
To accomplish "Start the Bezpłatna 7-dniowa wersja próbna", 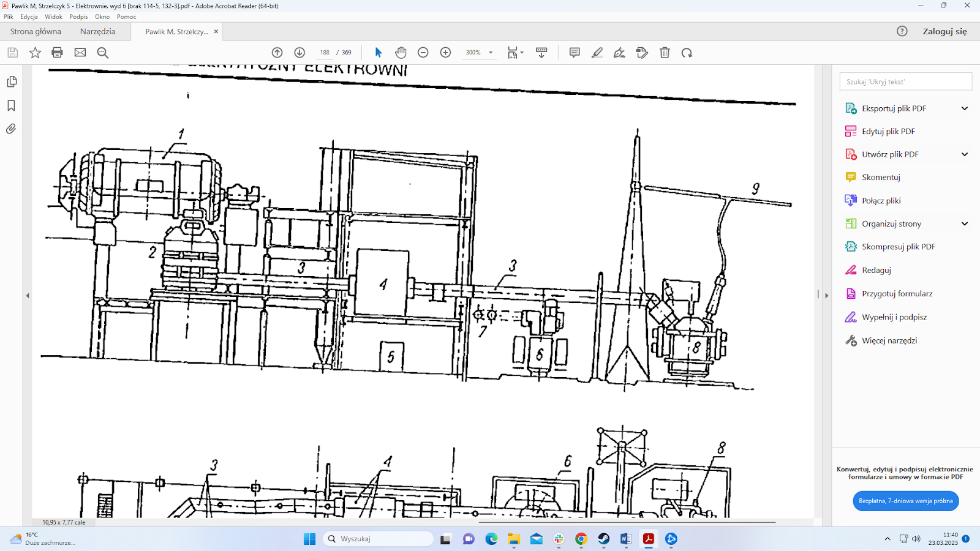I will pos(905,501).
